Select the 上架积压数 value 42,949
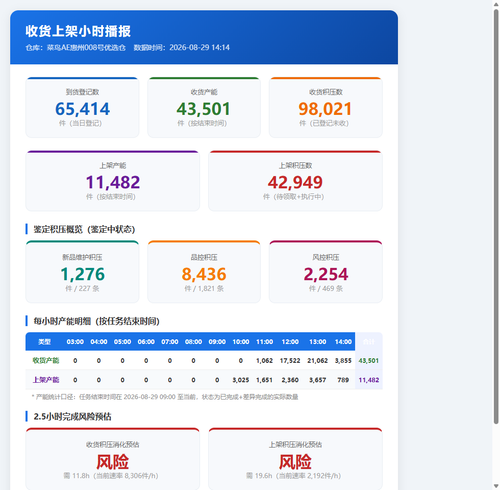The height and width of the screenshot is (490, 500). 295,182
